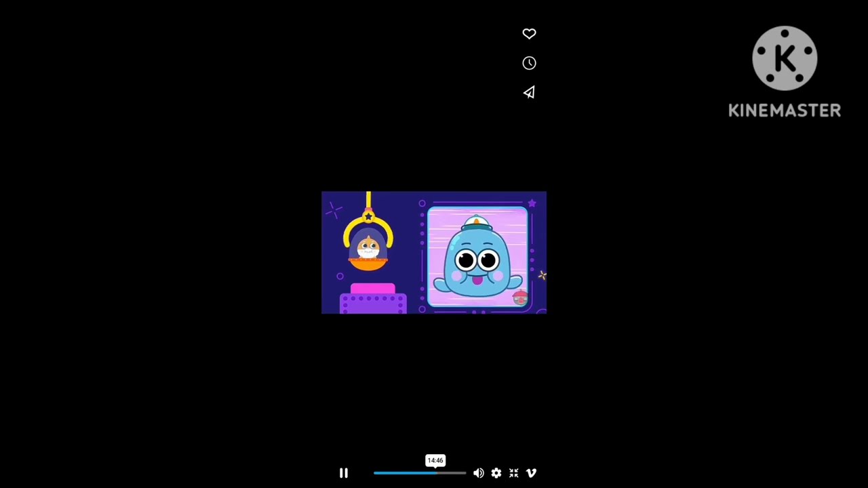Share the video with paper plane icon
Screen dimensions: 868x488
coord(529,92)
